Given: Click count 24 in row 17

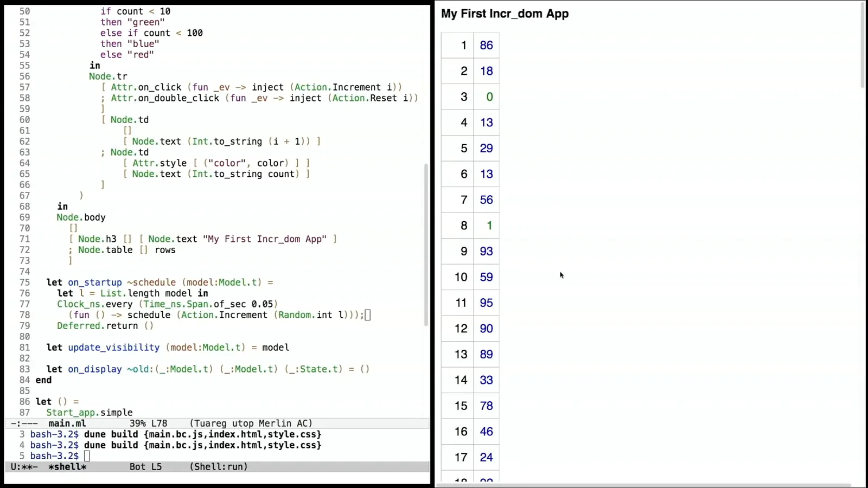Looking at the screenshot, I should point(486,457).
